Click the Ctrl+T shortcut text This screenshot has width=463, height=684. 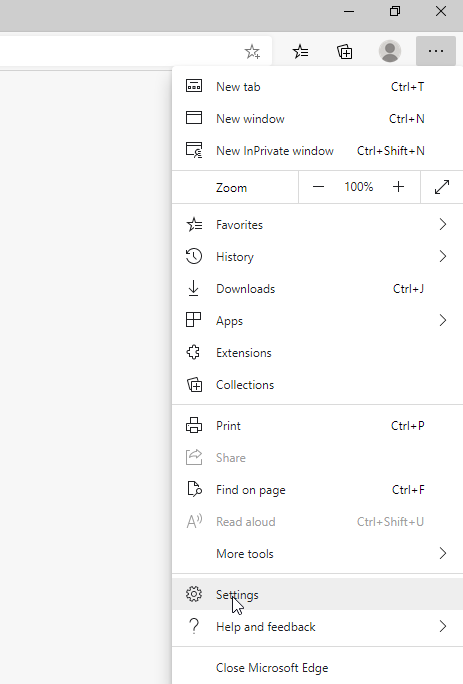(x=407, y=86)
